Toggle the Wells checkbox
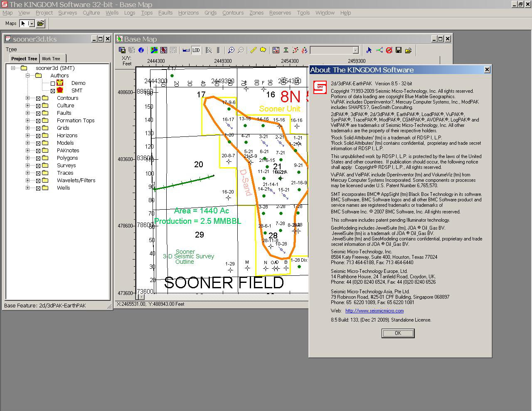Viewport: 532px width, 411px height. 38,188
